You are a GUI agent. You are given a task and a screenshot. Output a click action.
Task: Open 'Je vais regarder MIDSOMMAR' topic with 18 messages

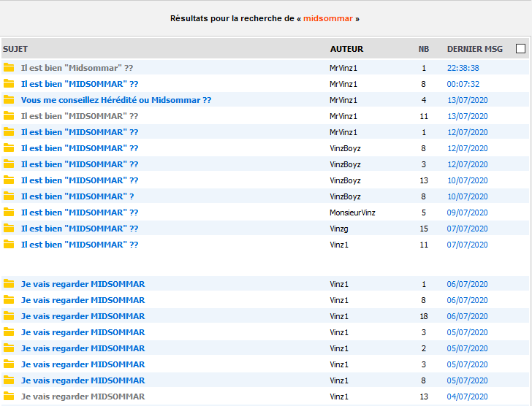(x=83, y=316)
